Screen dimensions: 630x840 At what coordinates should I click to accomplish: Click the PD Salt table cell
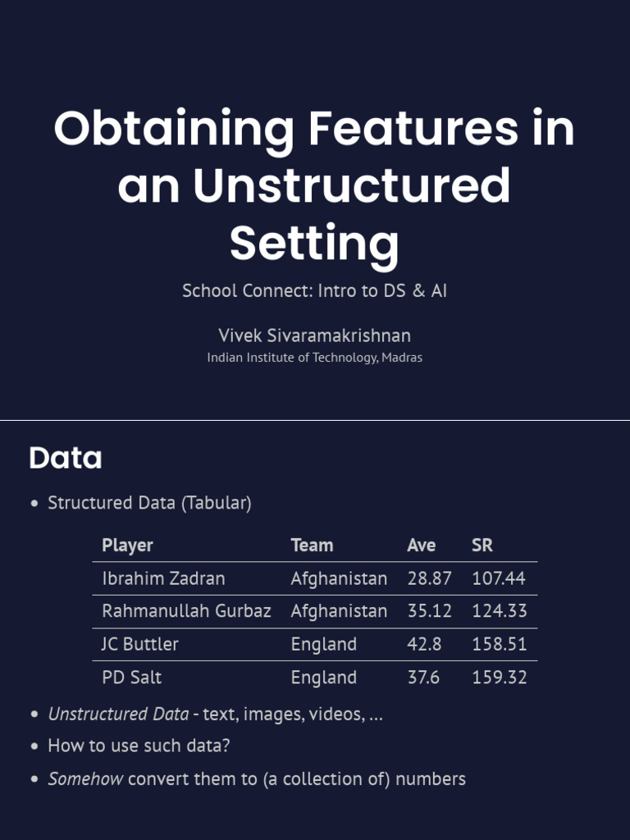[x=131, y=678]
